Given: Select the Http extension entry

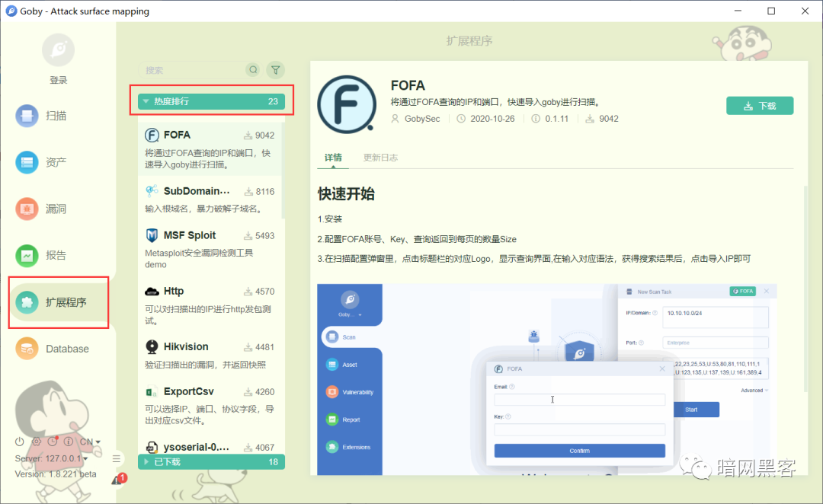Looking at the screenshot, I should coord(210,305).
